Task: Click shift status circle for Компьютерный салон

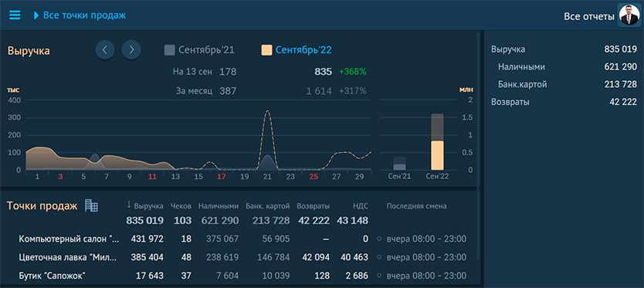Action: (378, 239)
